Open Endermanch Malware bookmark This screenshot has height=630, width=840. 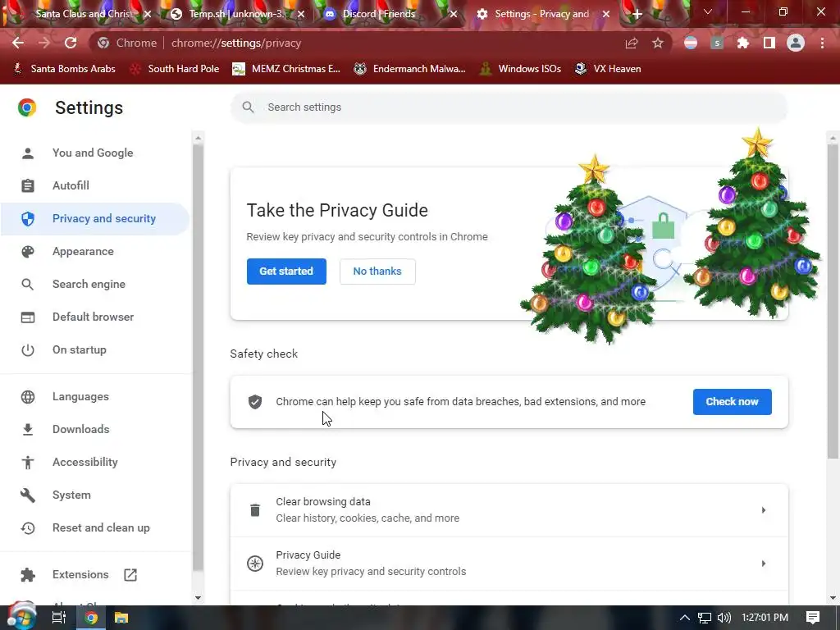(410, 69)
